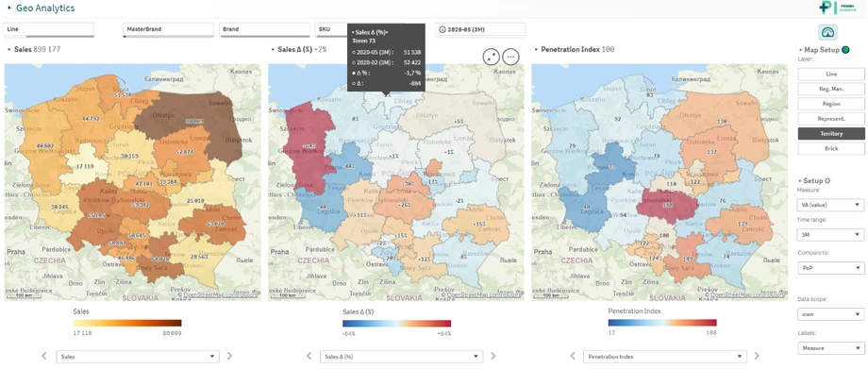The image size is (868, 369).
Task: Open the Line filter at top
Action: click(x=49, y=30)
